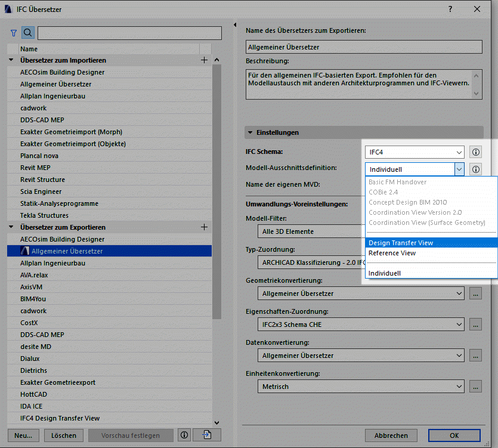This screenshot has height=448, width=498.
Task: Choose Individuell in the dropdown list
Action: [431, 273]
